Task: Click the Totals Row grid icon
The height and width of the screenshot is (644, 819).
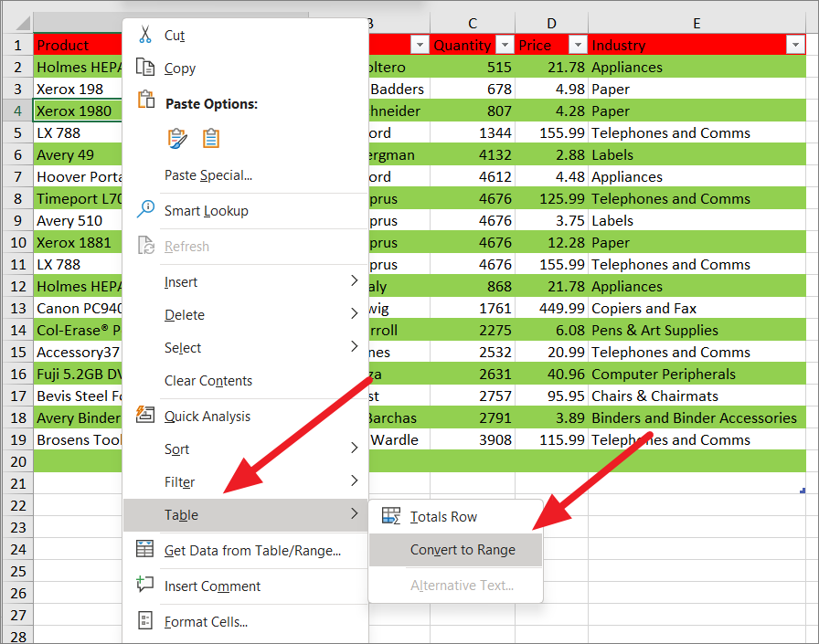Action: coord(392,516)
